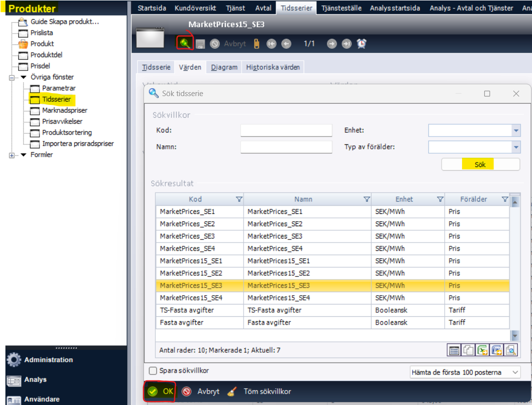Click the Kod search input field
Image resolution: width=532 pixels, height=405 pixels.
(286, 131)
